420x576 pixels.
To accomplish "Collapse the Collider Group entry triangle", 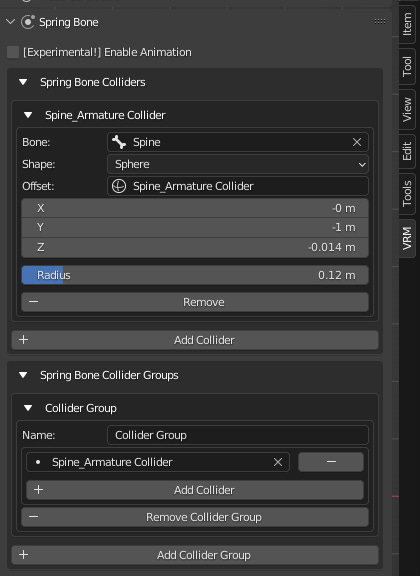I will pyautogui.click(x=28, y=408).
